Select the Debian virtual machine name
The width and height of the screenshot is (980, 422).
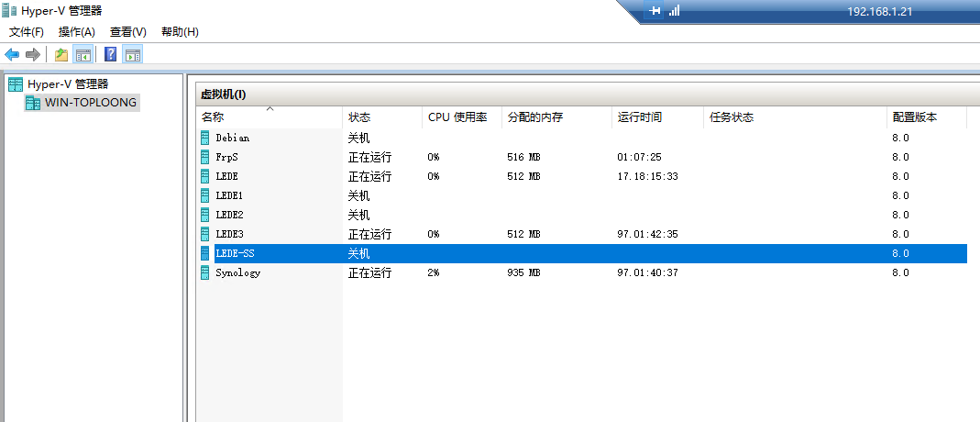[x=233, y=138]
